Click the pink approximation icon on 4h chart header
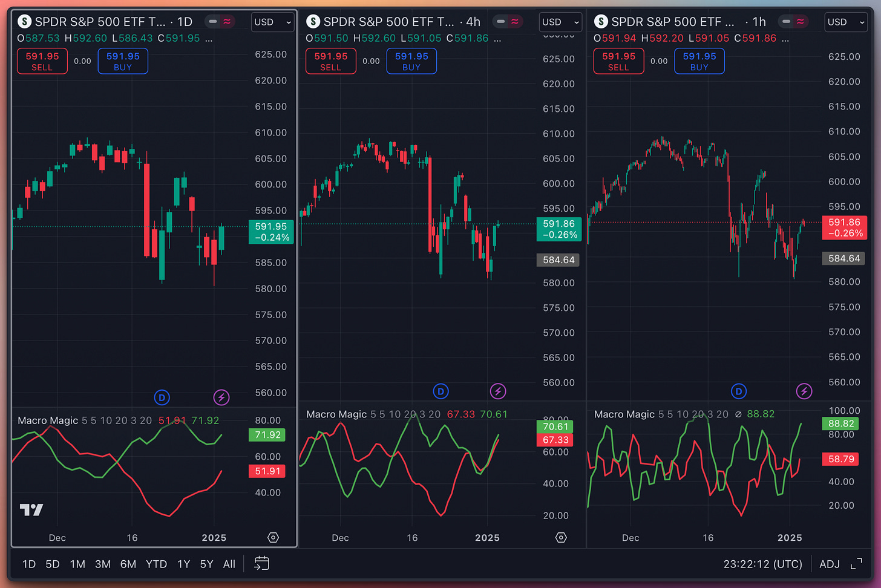881x588 pixels. [515, 22]
